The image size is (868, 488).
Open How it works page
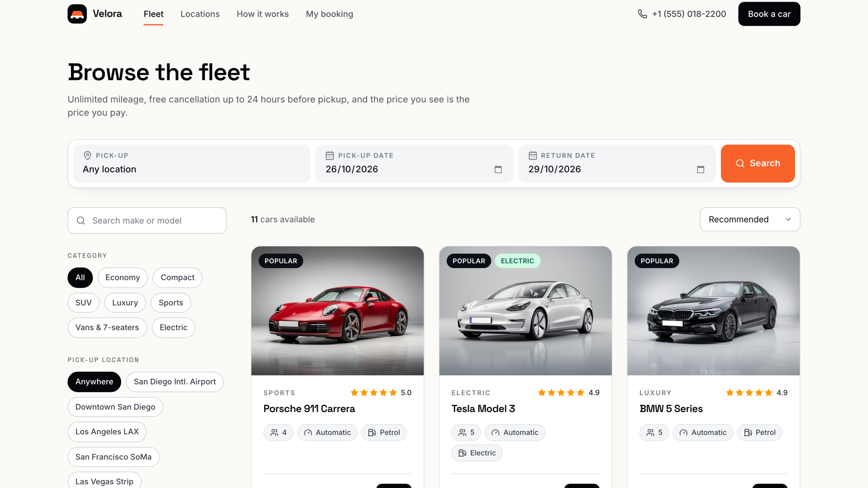(x=263, y=14)
